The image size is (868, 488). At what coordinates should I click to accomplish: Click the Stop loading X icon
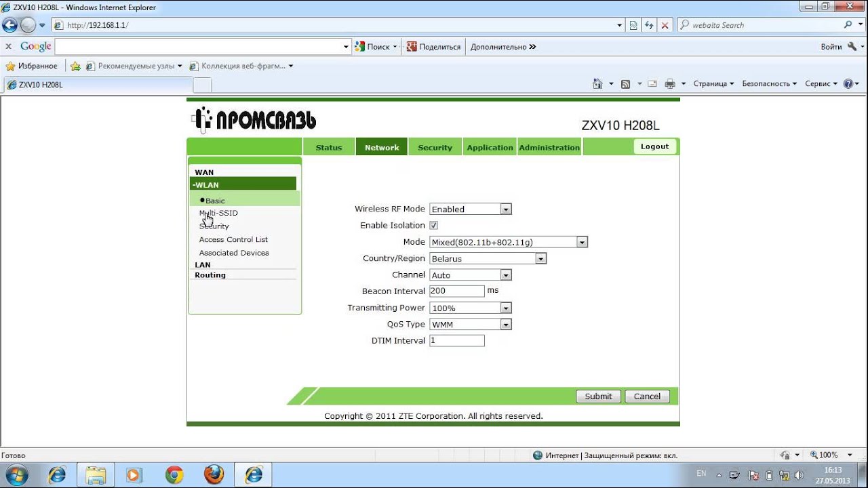(x=665, y=25)
